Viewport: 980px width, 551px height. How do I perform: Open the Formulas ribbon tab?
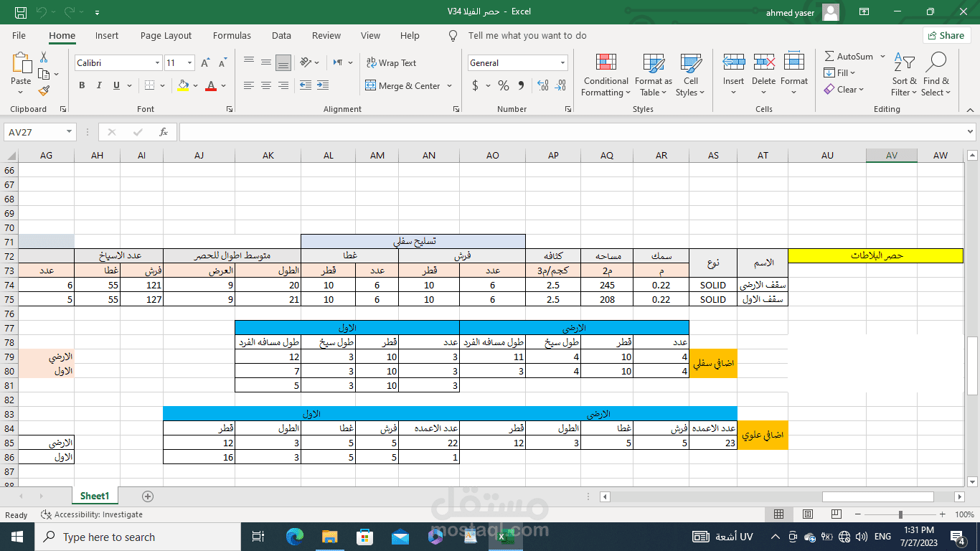tap(232, 35)
